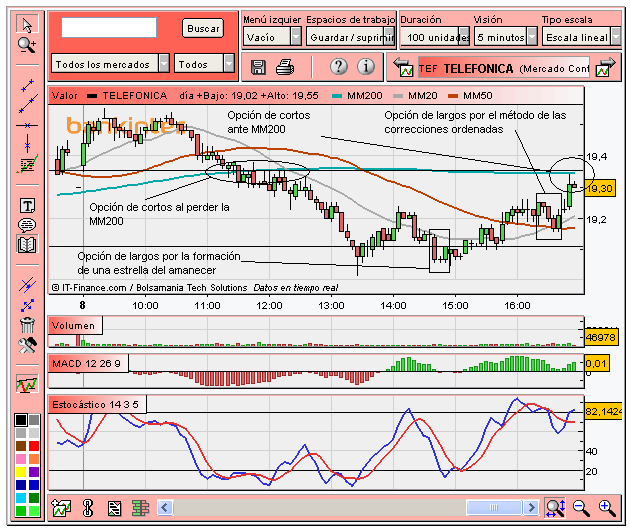Click the Volumen panel label
This screenshot has width=630, height=532.
(74, 325)
